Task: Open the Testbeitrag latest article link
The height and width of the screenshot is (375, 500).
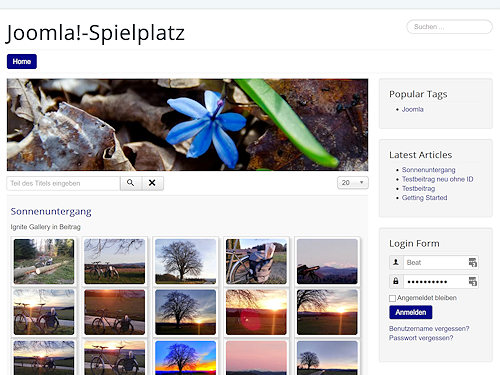Action: click(x=418, y=189)
